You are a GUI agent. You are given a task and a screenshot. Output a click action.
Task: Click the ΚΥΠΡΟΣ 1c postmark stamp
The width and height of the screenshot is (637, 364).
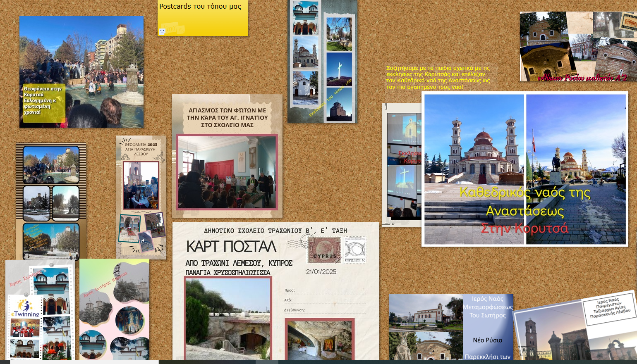(x=355, y=250)
